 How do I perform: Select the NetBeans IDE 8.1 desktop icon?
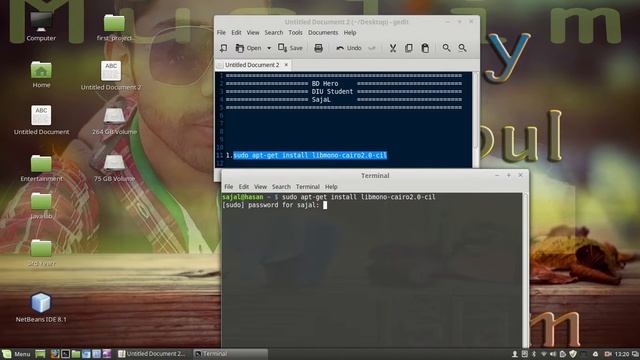point(41,307)
